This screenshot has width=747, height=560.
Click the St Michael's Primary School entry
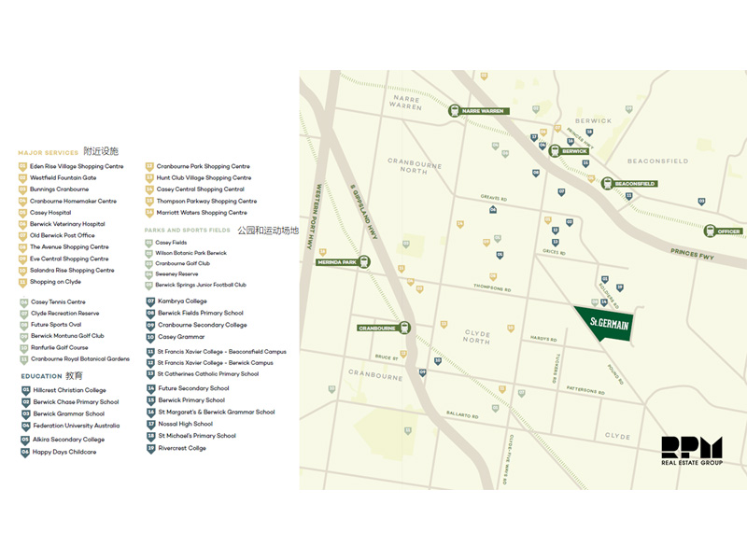coord(197,436)
